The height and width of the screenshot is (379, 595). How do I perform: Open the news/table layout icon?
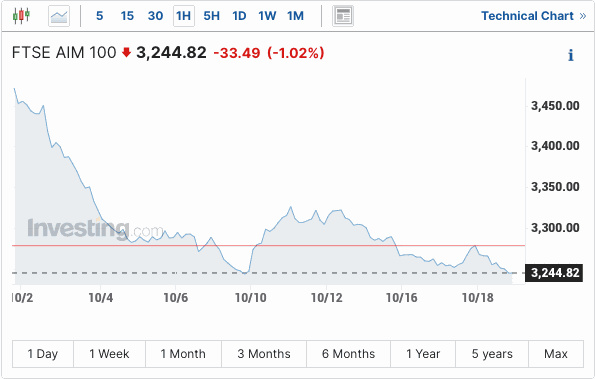[x=343, y=16]
